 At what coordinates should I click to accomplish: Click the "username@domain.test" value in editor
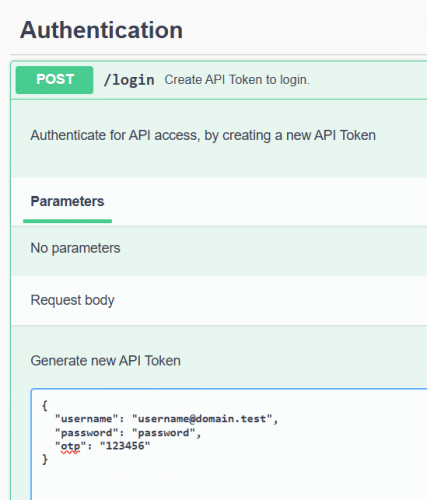[x=202, y=419]
